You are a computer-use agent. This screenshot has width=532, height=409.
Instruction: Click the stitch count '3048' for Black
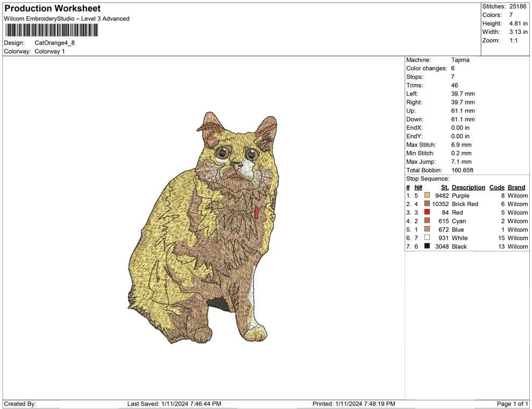pos(442,246)
